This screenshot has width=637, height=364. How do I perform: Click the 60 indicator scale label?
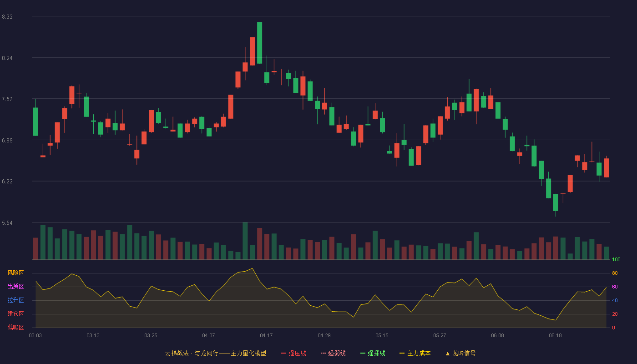(615, 287)
